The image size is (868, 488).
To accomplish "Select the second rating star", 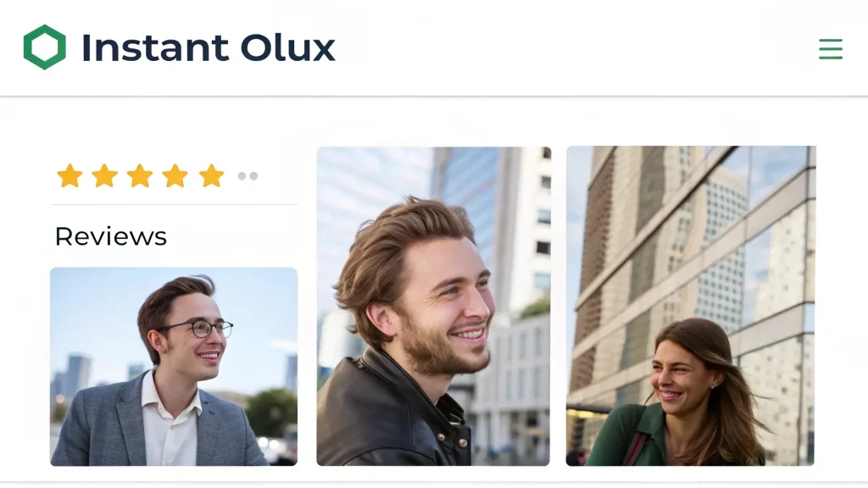I will coord(104,176).
